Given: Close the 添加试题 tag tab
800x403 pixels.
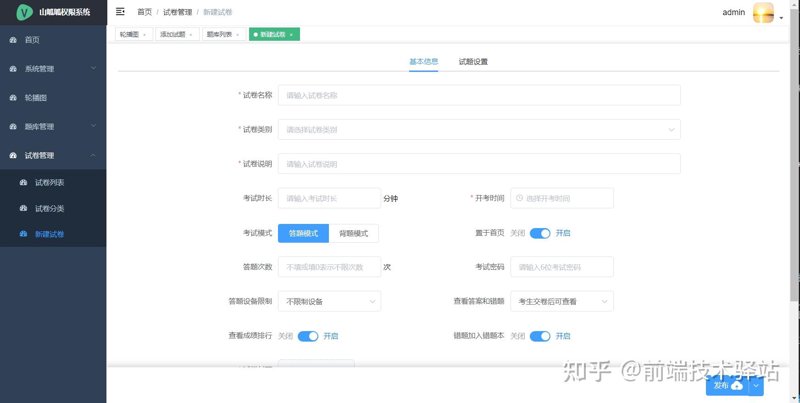Looking at the screenshot, I should pyautogui.click(x=191, y=35).
